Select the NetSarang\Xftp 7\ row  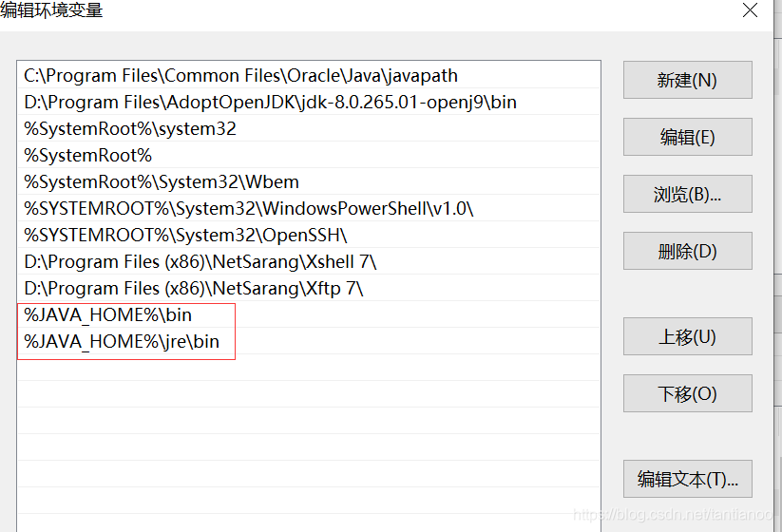coord(309,288)
